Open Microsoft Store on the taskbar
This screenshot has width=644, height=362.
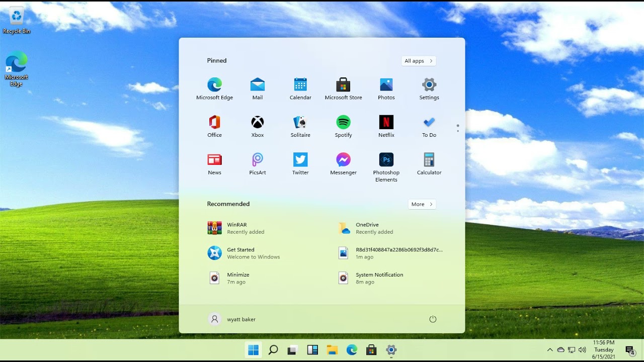coord(371,350)
